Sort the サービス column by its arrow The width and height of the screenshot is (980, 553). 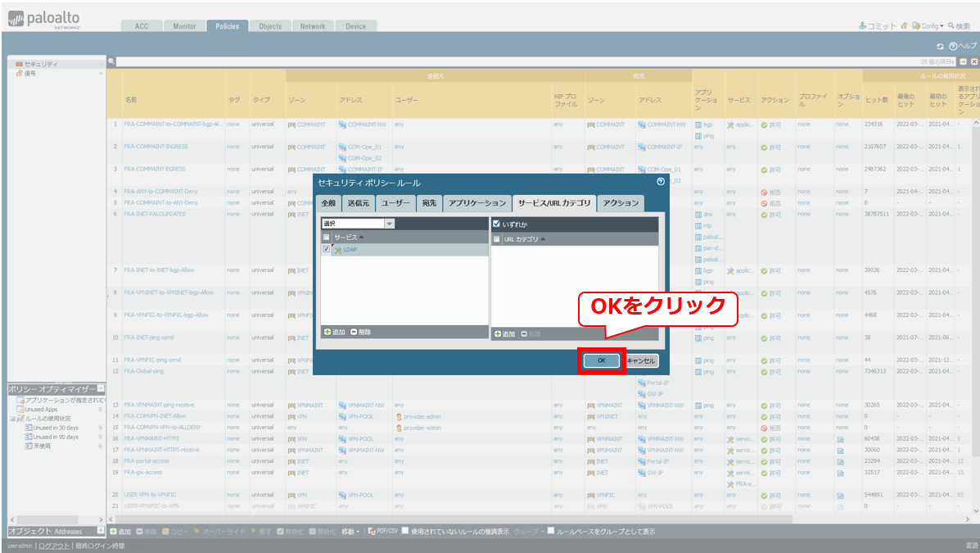362,237
